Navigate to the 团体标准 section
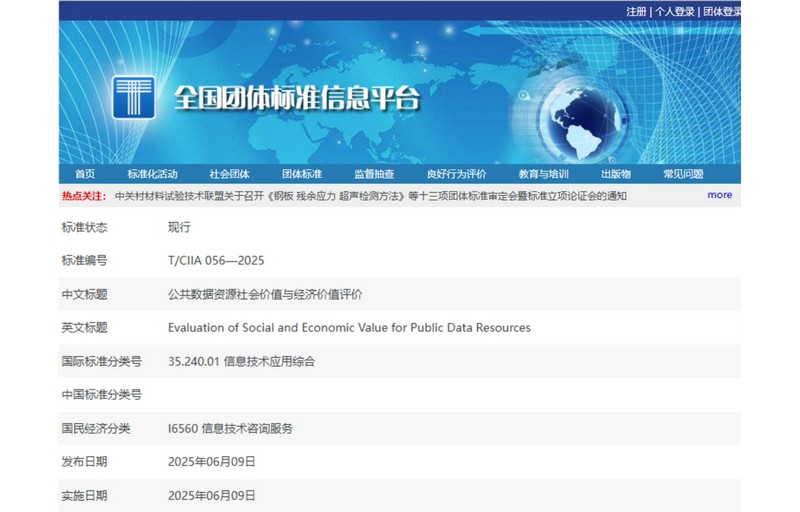 click(x=302, y=174)
